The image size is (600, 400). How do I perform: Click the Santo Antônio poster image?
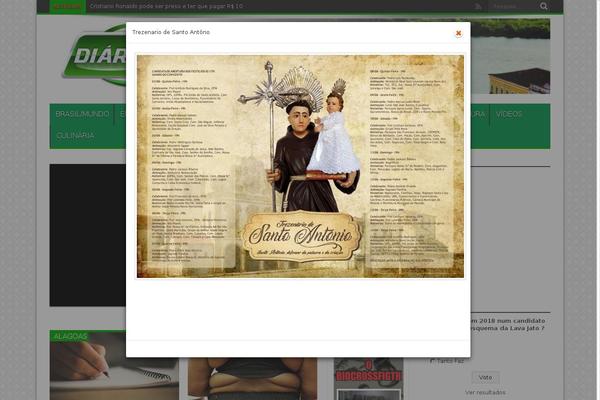pos(300,167)
